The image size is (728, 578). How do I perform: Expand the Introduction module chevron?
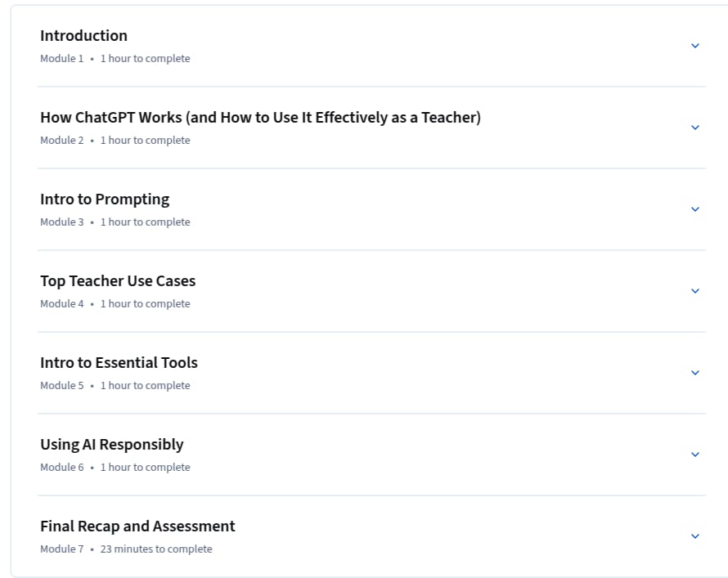(x=695, y=46)
